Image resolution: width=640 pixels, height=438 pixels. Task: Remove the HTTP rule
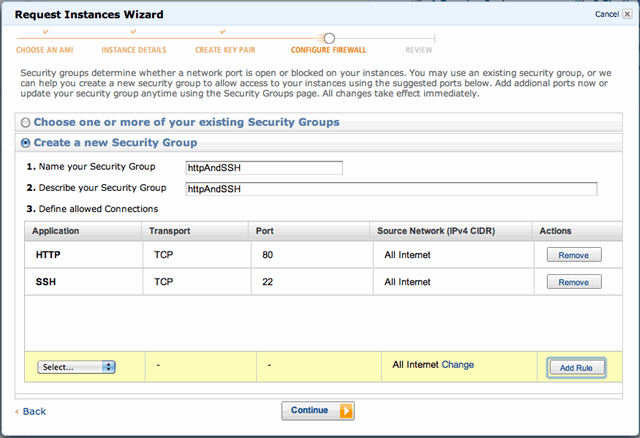(x=574, y=255)
